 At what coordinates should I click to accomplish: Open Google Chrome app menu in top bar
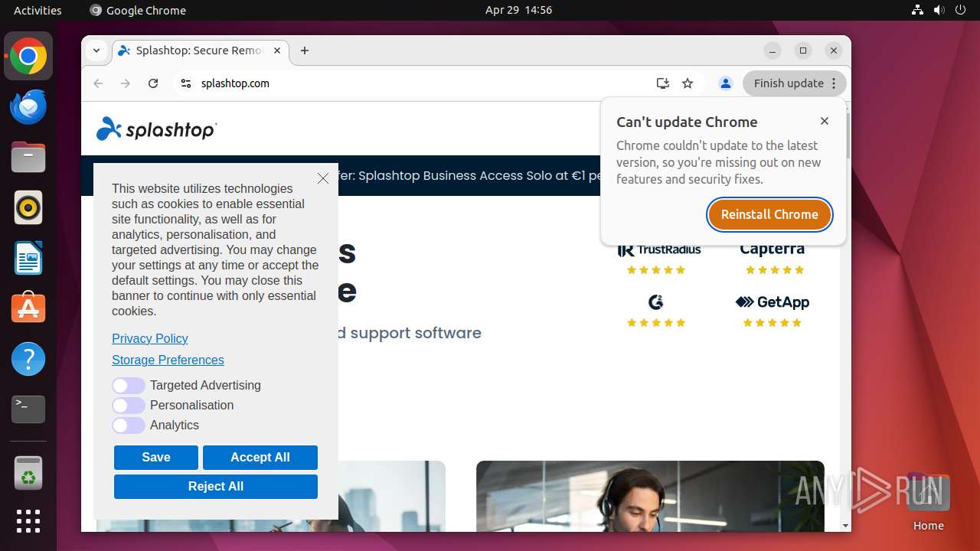pos(138,10)
